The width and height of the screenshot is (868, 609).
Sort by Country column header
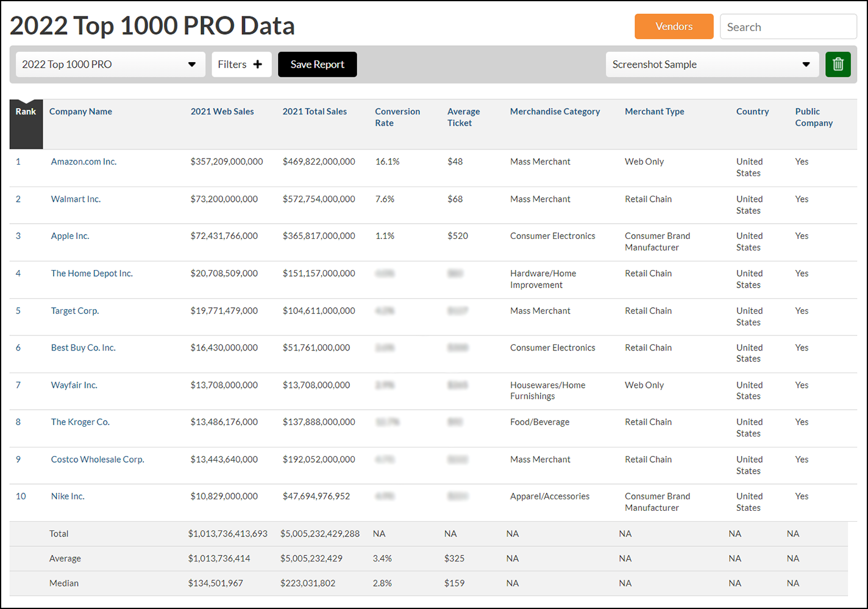(753, 112)
